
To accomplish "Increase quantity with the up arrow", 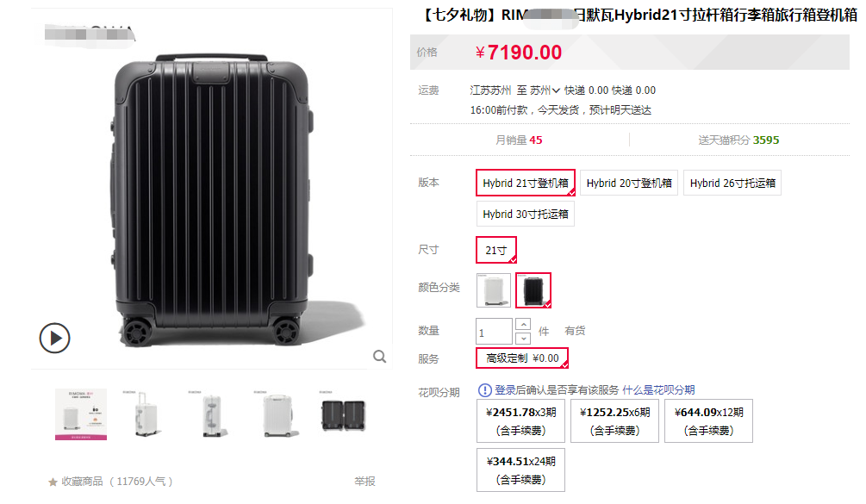I will 523,325.
